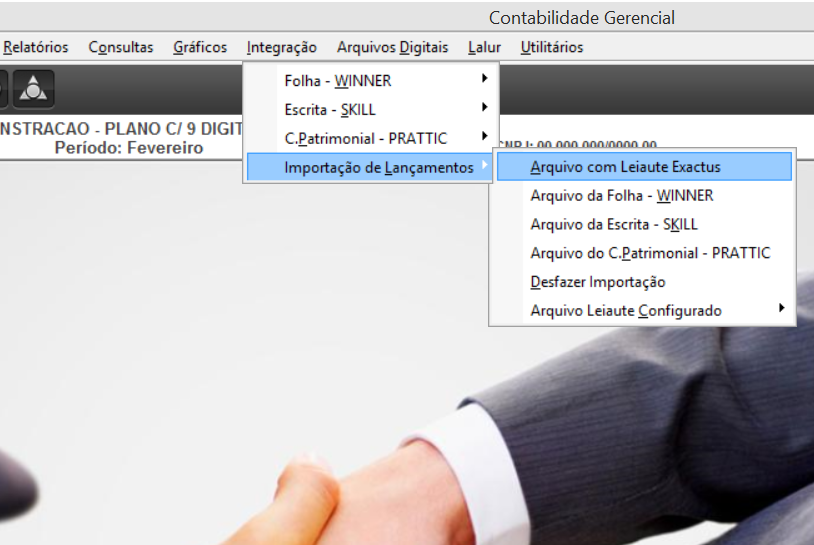Open the Lalur menu

pyautogui.click(x=484, y=47)
